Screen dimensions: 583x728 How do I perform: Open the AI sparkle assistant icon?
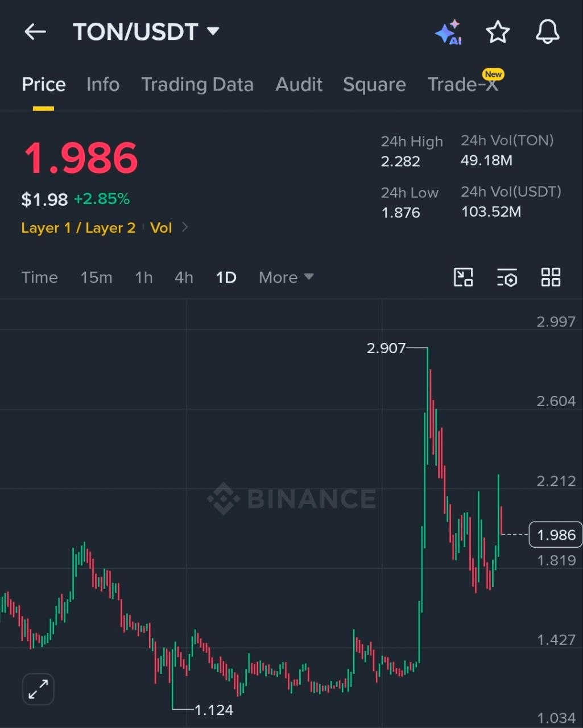pos(448,32)
